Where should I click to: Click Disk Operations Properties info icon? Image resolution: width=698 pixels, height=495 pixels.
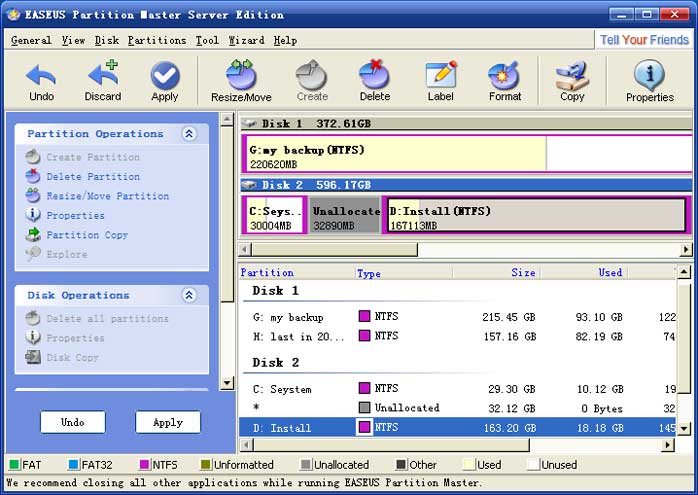33,337
